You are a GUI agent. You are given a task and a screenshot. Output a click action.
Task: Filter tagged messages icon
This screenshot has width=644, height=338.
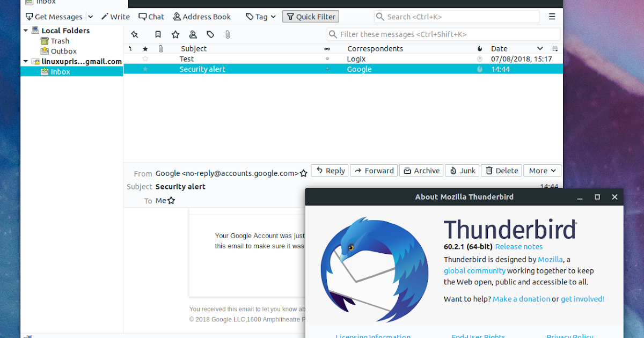[210, 34]
